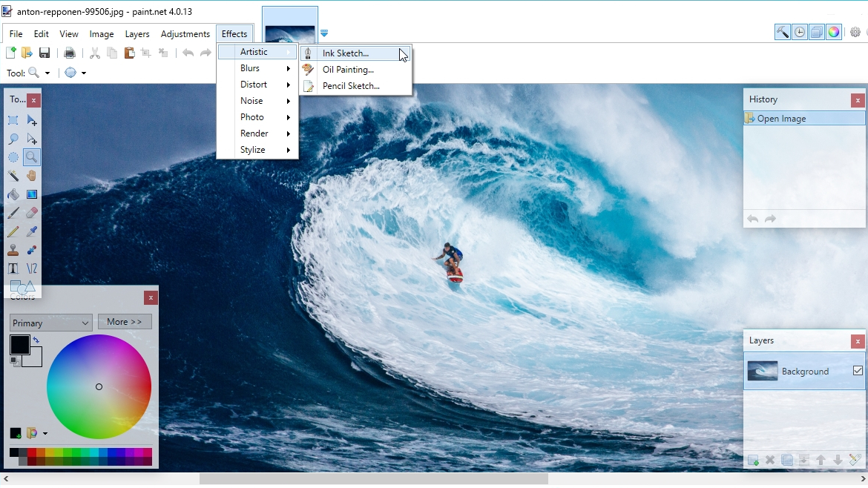868x488 pixels.
Task: Save the image using the toolbar
Action: 45,53
